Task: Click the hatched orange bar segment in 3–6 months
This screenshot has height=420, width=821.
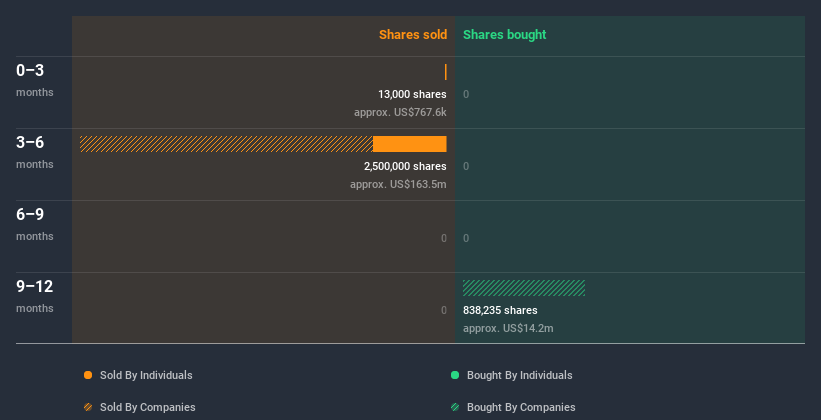Action: point(226,144)
